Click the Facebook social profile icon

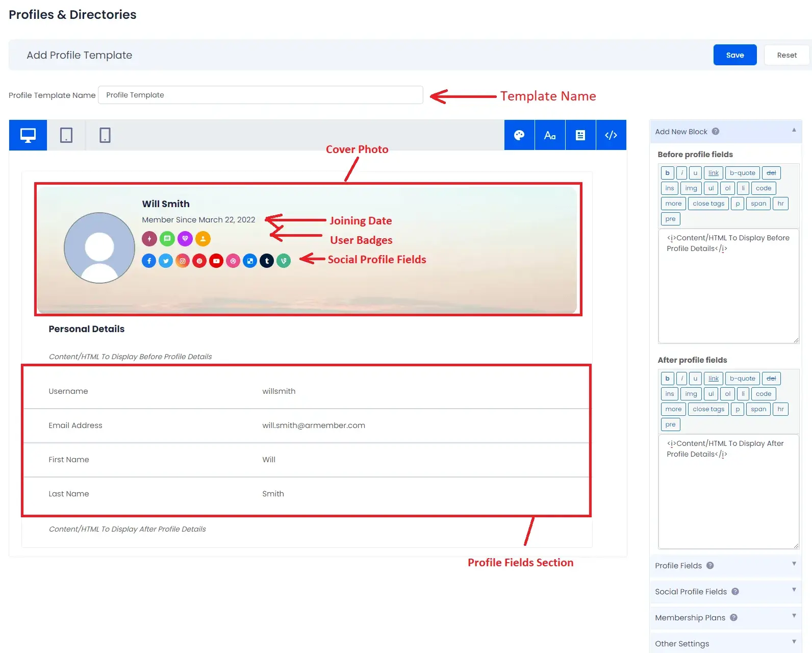coord(149,261)
